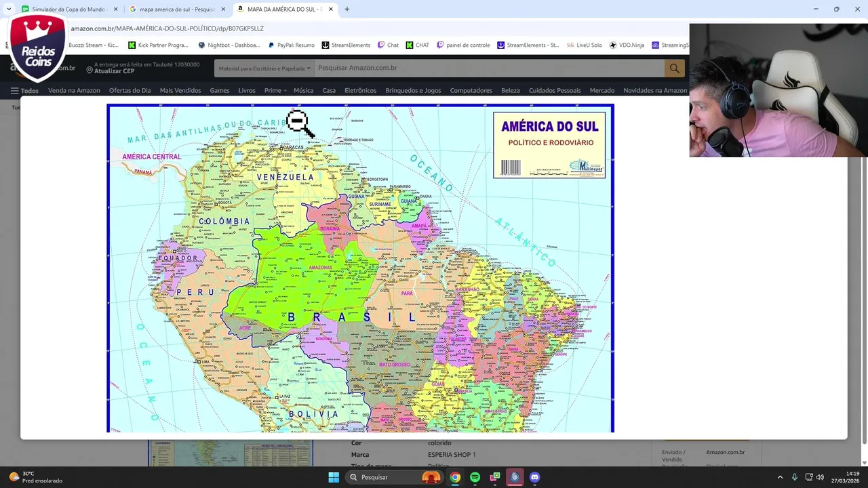This screenshot has width=868, height=488.
Task: Open Spotify from the taskbar
Action: click(475, 477)
